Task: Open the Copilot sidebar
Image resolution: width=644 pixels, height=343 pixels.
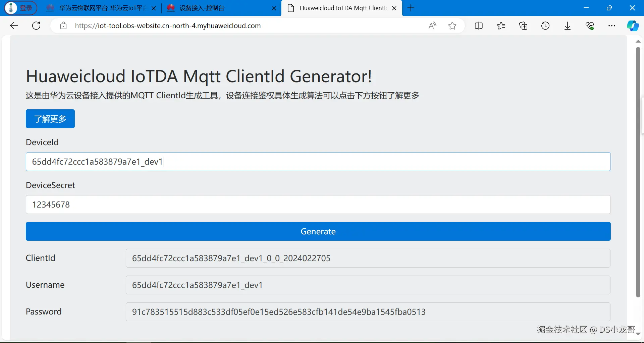Action: (x=633, y=25)
